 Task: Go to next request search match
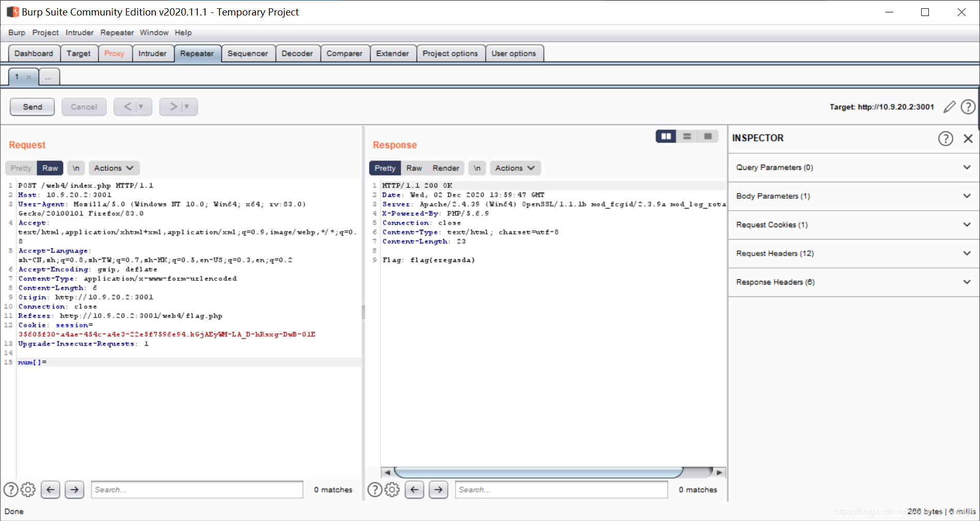click(x=74, y=490)
